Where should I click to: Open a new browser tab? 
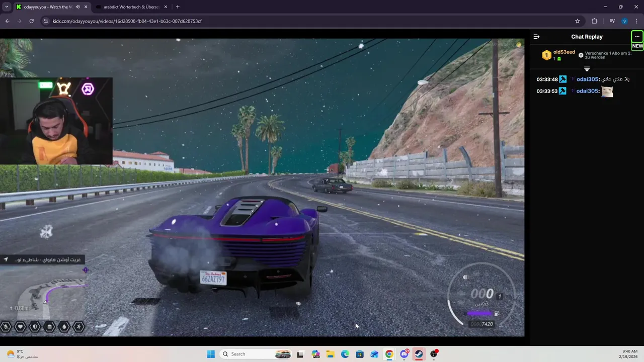click(x=178, y=7)
